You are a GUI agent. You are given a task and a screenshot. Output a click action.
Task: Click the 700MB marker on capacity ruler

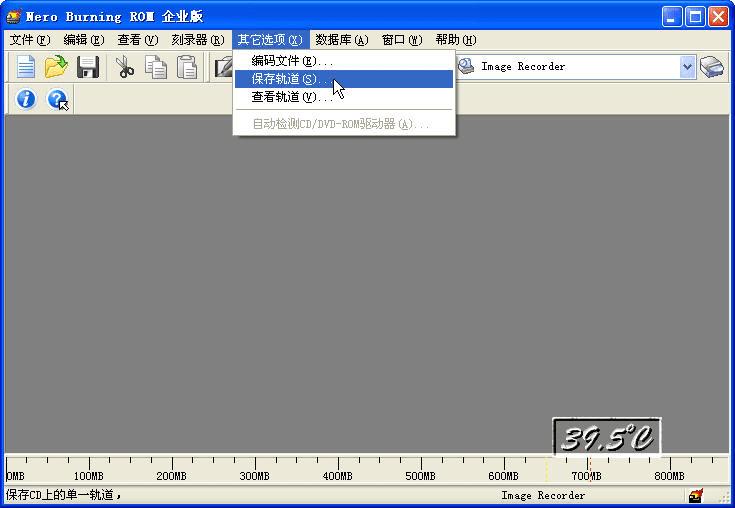pyautogui.click(x=586, y=476)
